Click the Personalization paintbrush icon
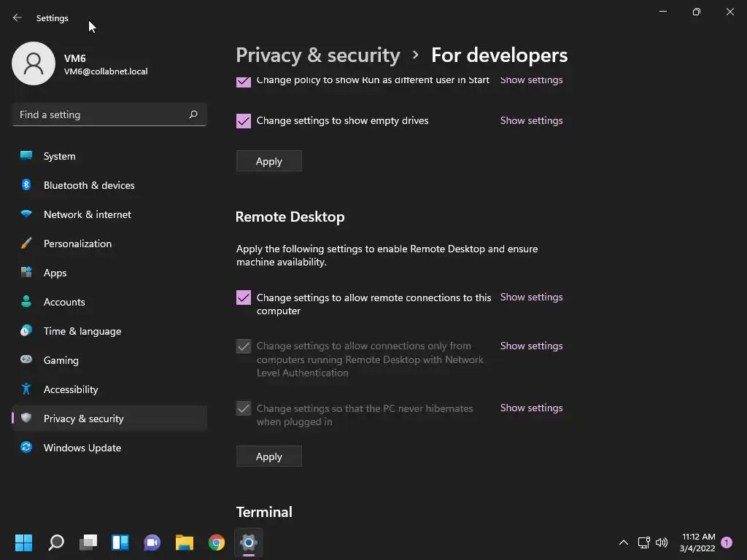 click(26, 244)
